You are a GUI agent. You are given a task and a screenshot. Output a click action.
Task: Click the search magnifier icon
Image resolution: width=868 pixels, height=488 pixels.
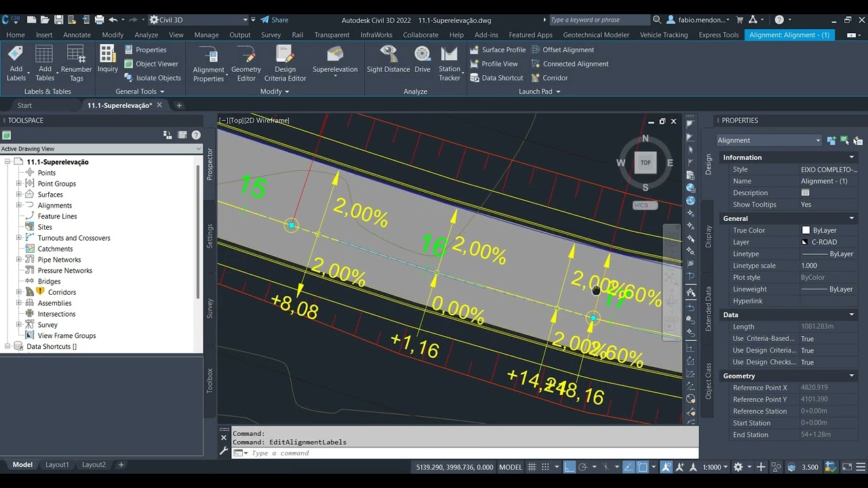(656, 20)
